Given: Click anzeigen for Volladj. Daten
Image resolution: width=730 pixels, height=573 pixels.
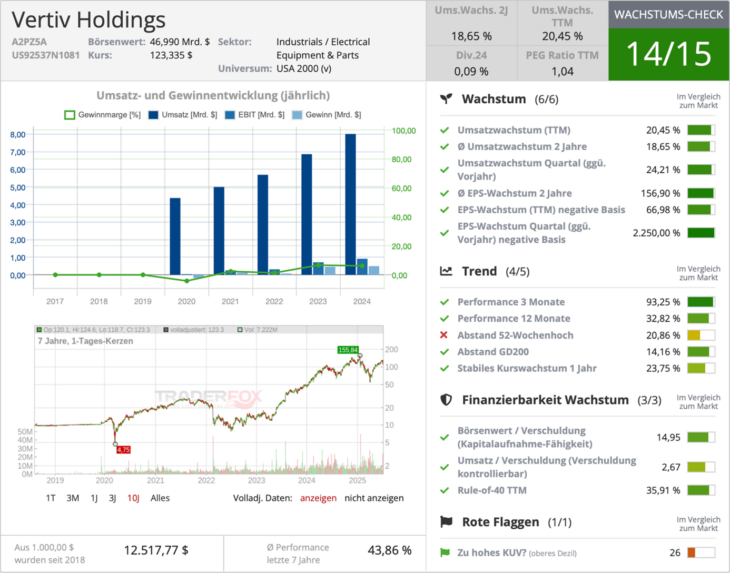Looking at the screenshot, I should click(318, 498).
